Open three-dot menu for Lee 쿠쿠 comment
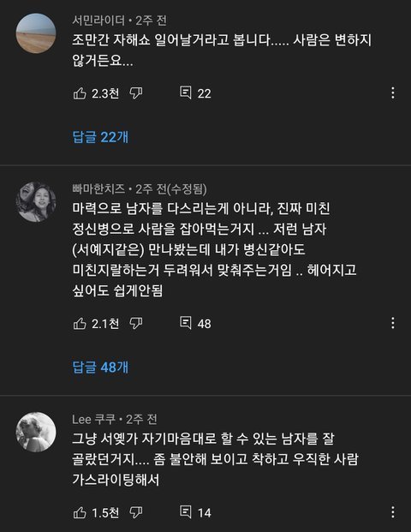 tap(393, 512)
